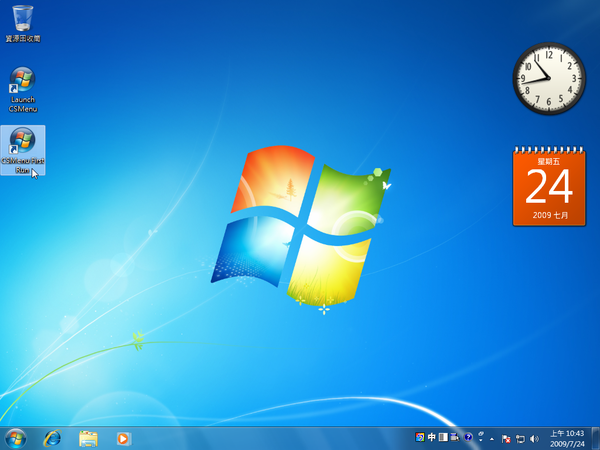Click the Show Desktop button
The width and height of the screenshot is (600, 450).
point(595,439)
